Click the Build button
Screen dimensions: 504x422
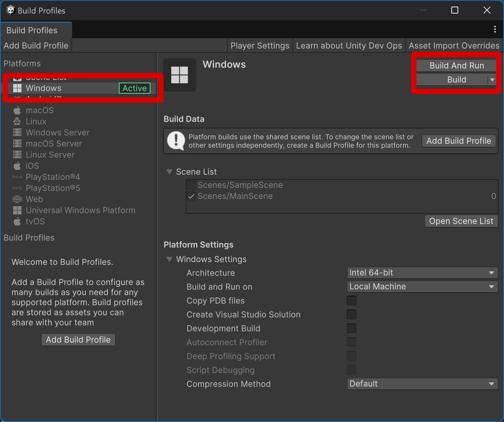click(x=452, y=80)
